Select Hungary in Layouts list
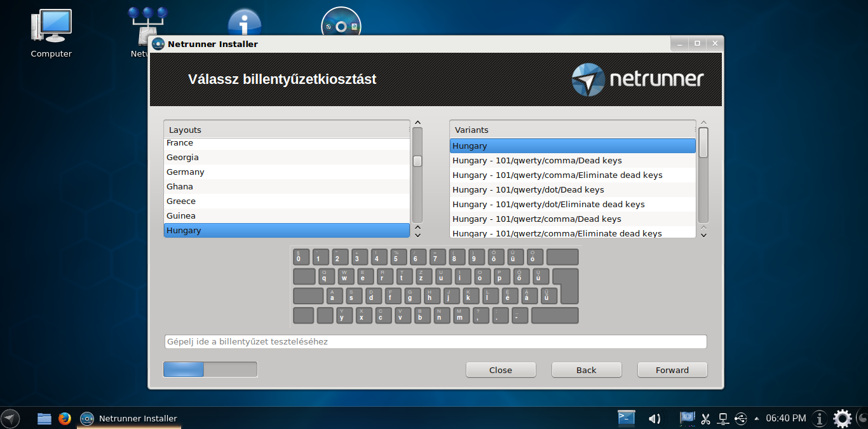 click(287, 230)
